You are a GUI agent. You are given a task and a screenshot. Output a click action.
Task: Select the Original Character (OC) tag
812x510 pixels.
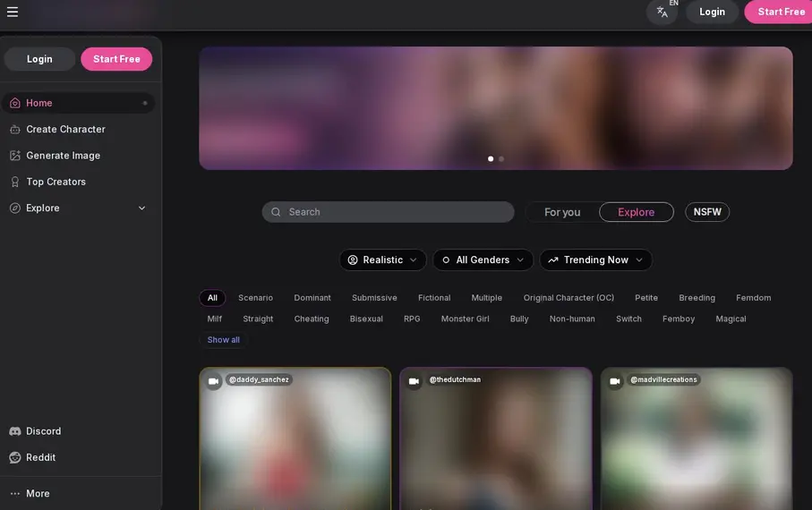click(568, 298)
